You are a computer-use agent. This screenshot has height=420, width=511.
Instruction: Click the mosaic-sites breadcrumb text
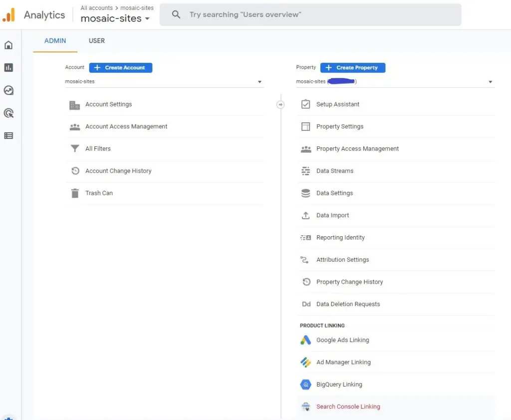[x=137, y=8]
